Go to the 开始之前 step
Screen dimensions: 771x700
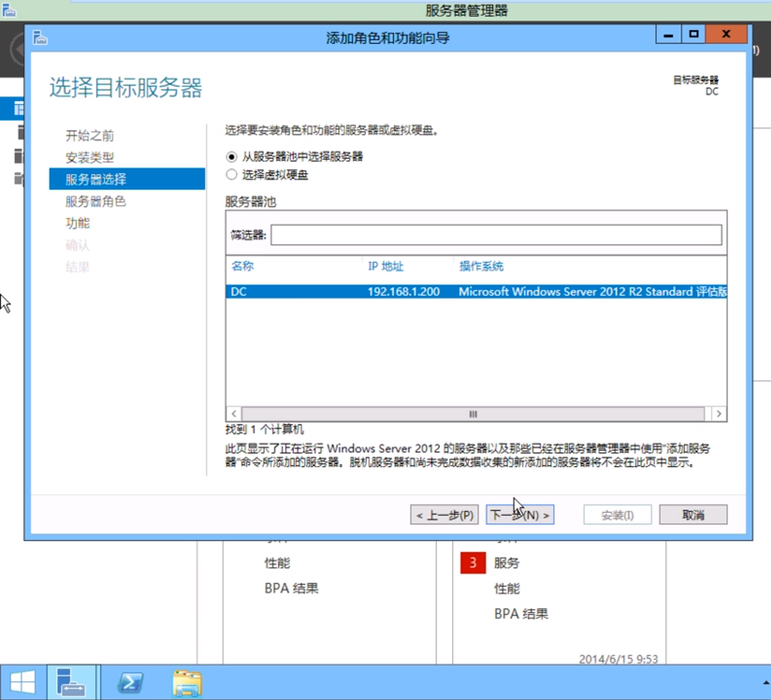coord(89,136)
